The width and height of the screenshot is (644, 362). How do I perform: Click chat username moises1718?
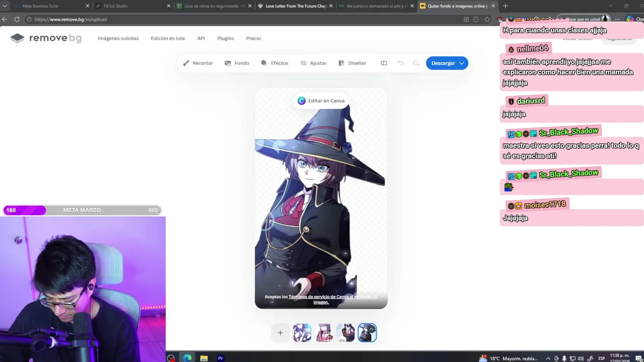[545, 205]
